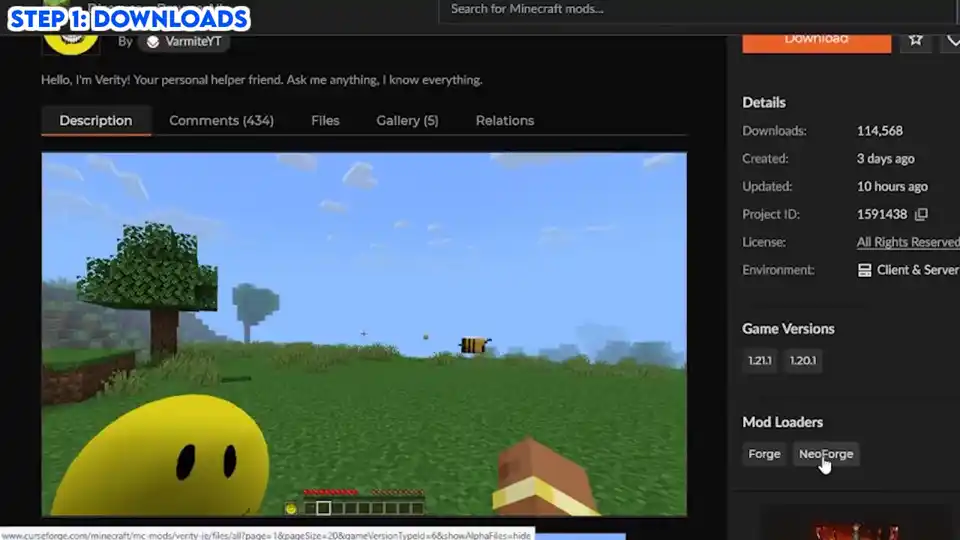Click the yellow smiley mod logo

pos(71,44)
